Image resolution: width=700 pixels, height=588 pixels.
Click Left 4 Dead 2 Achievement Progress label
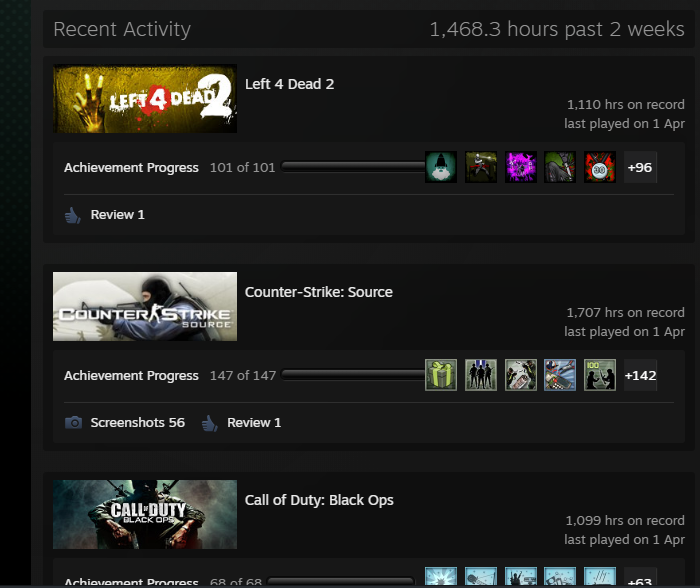point(131,167)
